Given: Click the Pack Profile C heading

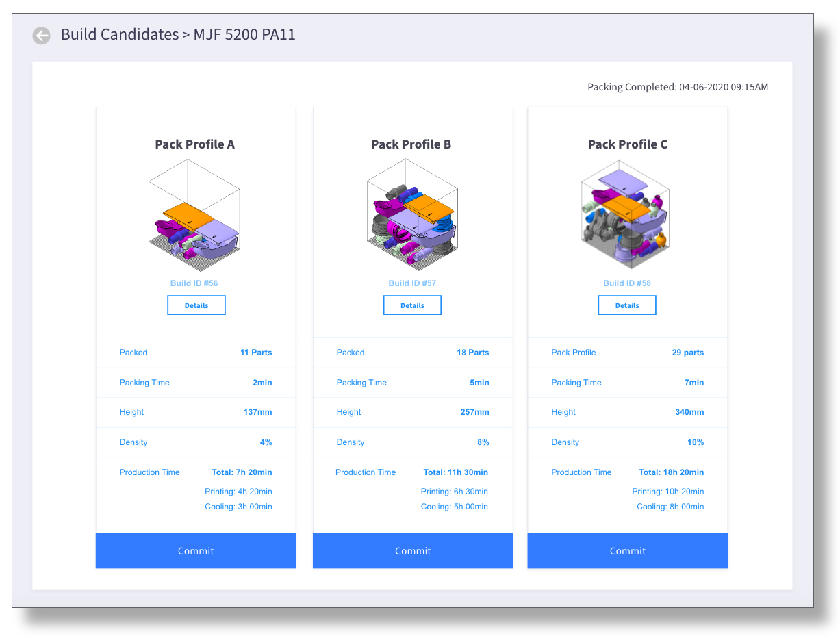Looking at the screenshot, I should (x=628, y=144).
